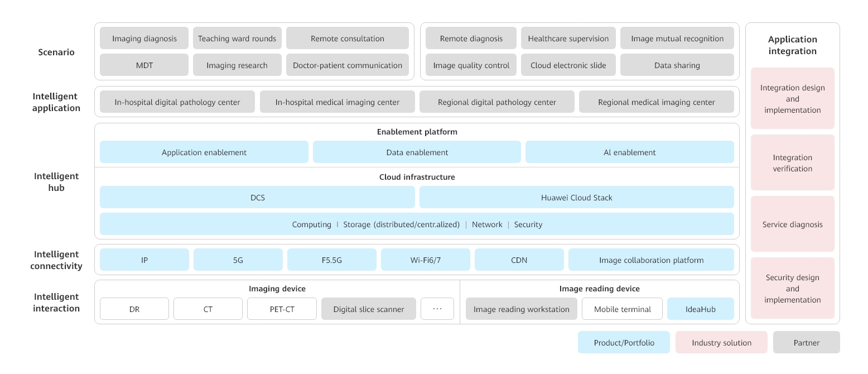Screen dimensions: 868x374
Task: Select the 5G block
Action: coord(238,260)
